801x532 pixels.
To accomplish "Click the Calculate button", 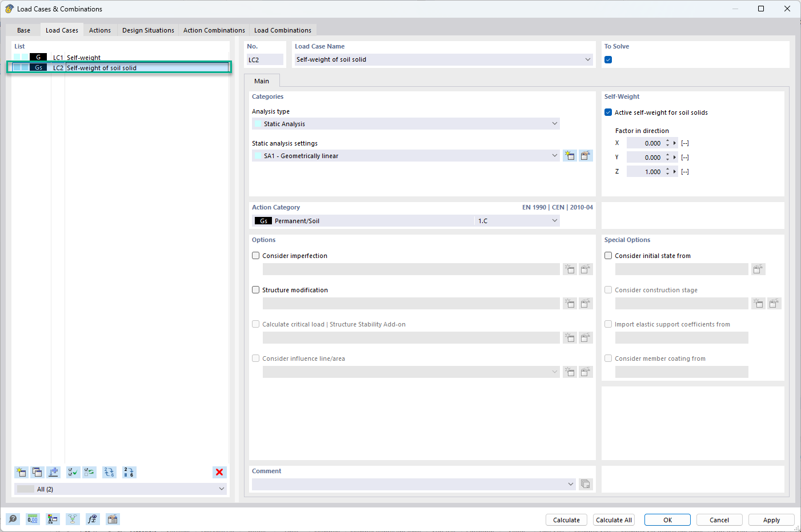I will (x=566, y=520).
